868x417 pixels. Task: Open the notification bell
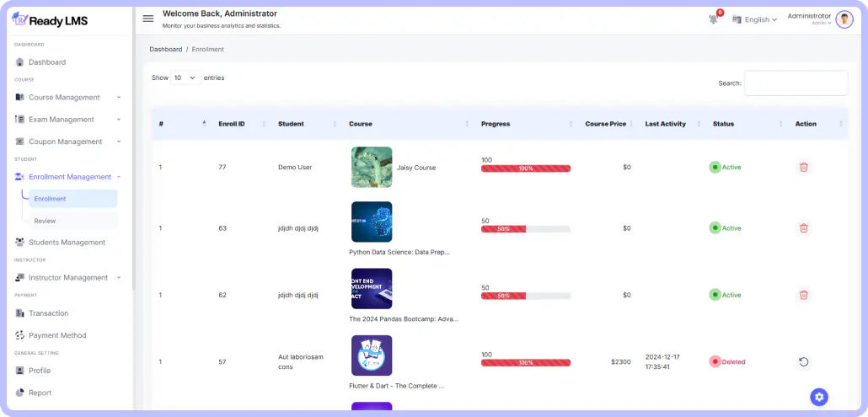pyautogui.click(x=714, y=19)
